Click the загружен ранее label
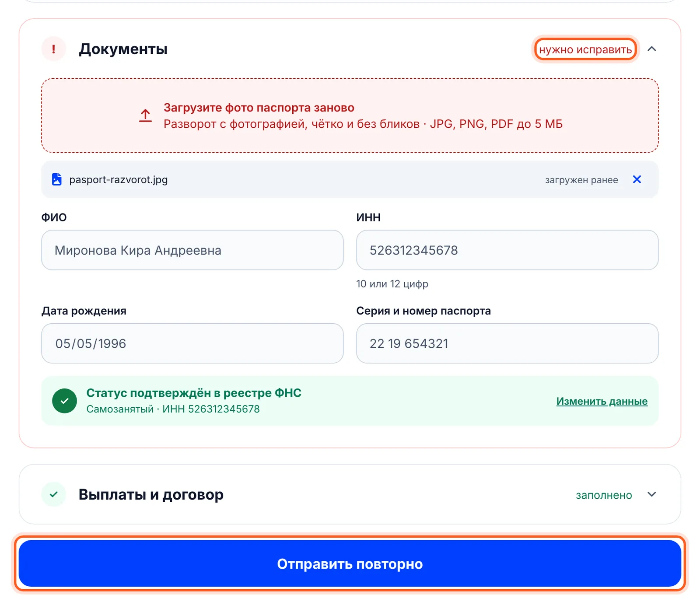The image size is (700, 605). [x=581, y=180]
